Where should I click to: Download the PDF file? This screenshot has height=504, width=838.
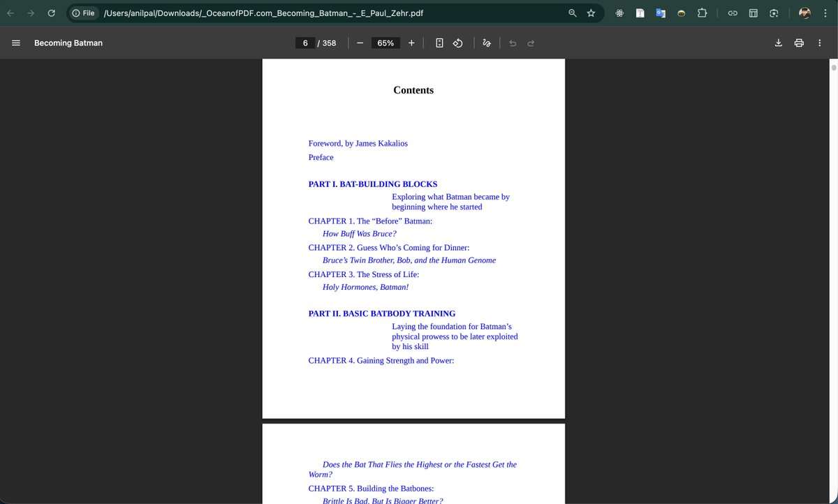(779, 43)
